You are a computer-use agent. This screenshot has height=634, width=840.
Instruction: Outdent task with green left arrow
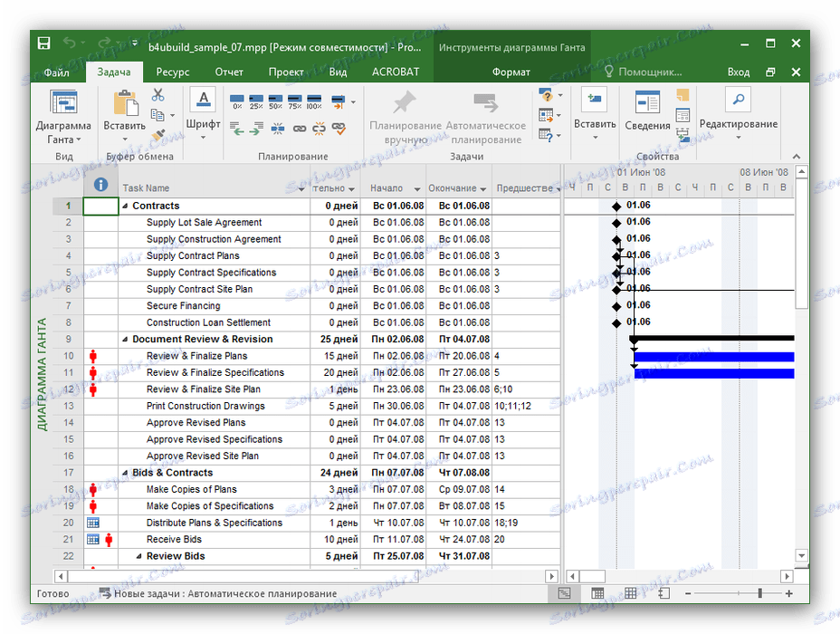(x=237, y=128)
